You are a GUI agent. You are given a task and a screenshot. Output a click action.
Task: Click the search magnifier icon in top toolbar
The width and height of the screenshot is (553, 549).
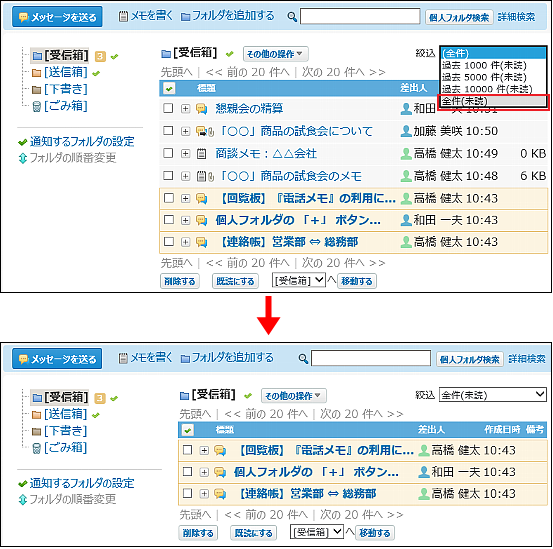click(x=292, y=17)
